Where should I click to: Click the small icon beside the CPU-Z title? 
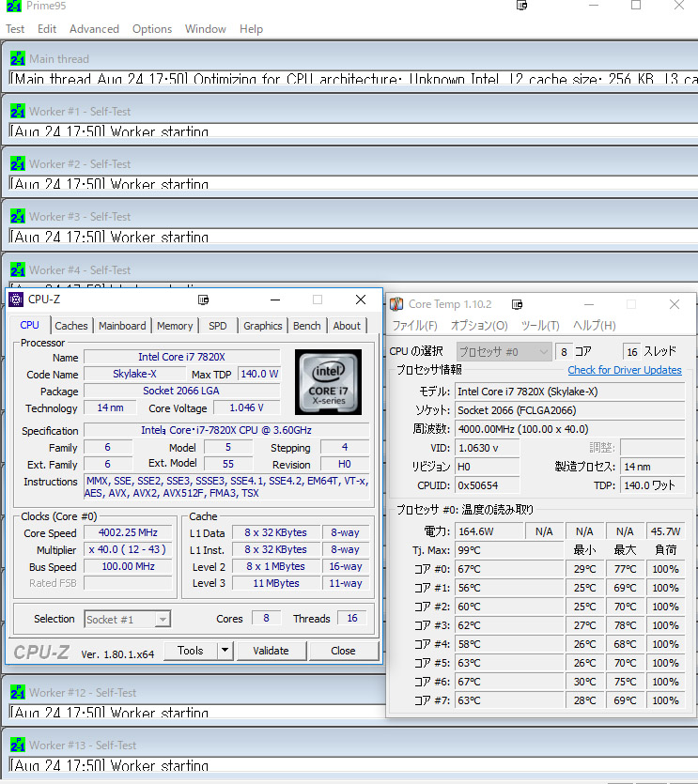[204, 300]
